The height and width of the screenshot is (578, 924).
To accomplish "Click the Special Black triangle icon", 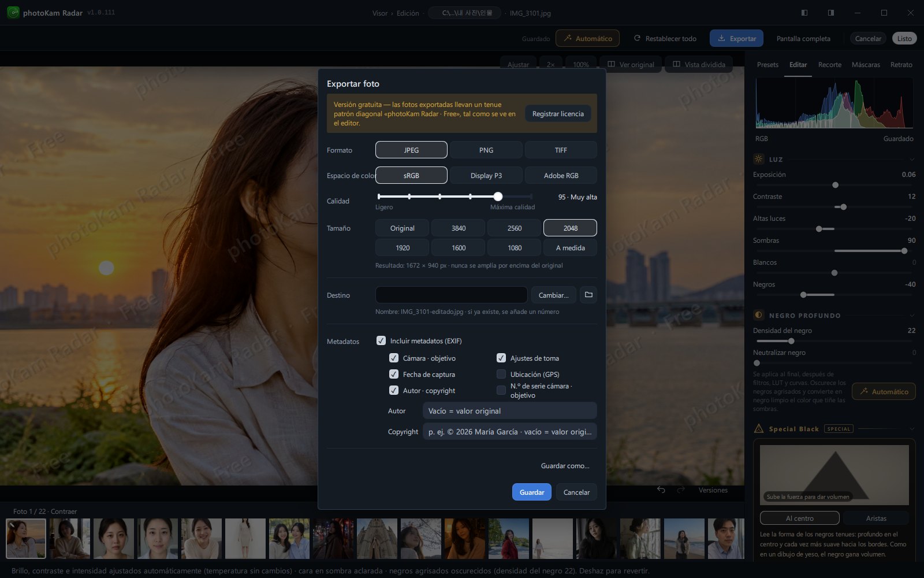I will (x=759, y=428).
